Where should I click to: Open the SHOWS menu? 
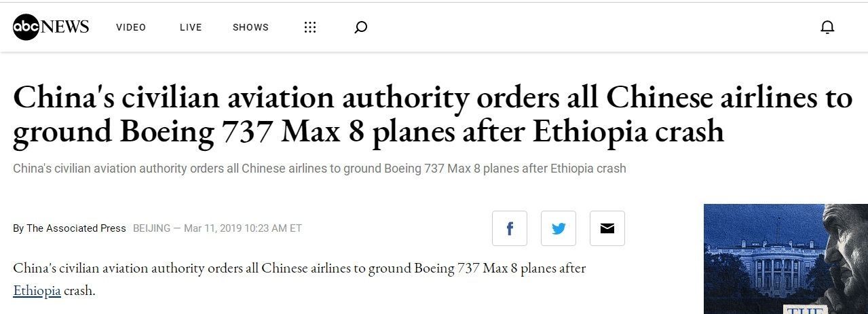250,27
